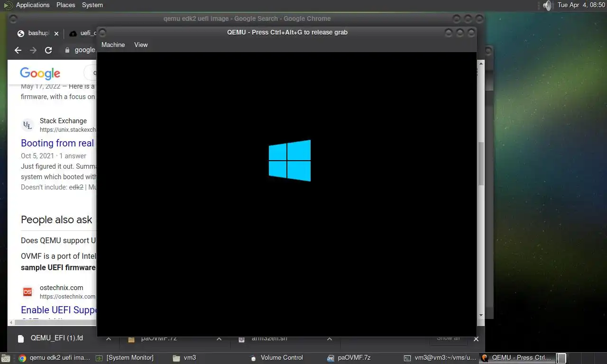Image resolution: width=607 pixels, height=364 pixels.
Task: Click the volume speaker icon in top panel
Action: [548, 5]
